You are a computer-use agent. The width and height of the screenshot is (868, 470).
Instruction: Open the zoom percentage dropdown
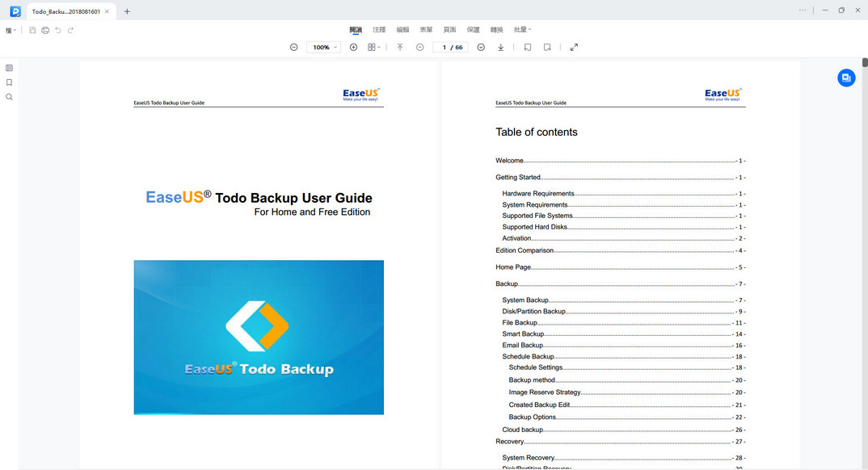tap(323, 47)
